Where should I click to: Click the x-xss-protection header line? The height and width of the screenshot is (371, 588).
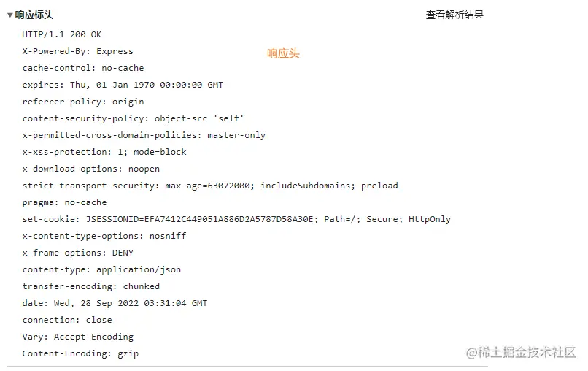[x=104, y=152]
